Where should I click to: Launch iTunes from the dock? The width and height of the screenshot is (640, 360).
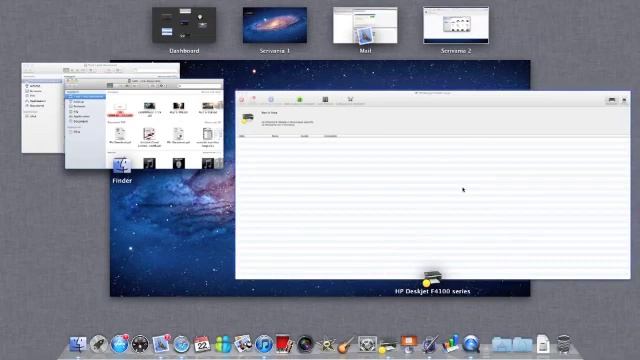coord(264,344)
